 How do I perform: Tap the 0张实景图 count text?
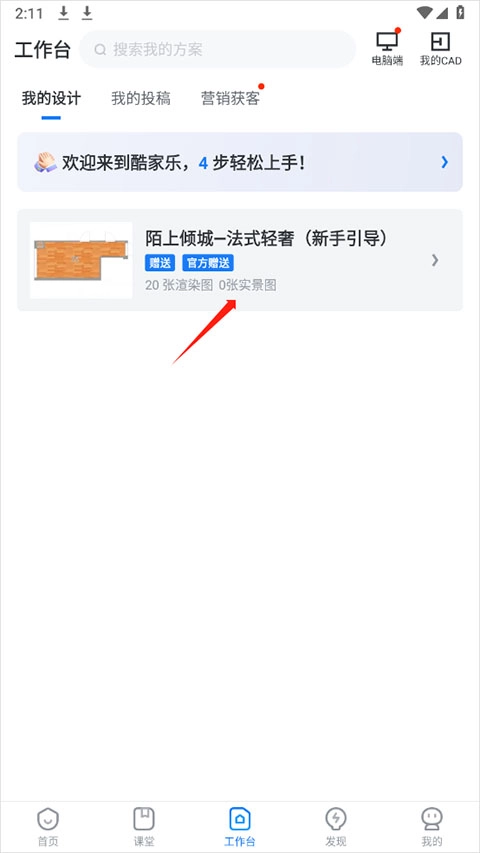coord(248,285)
